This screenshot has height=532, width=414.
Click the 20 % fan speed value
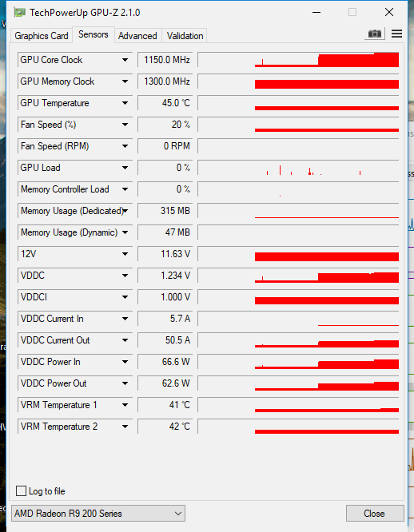pyautogui.click(x=165, y=125)
